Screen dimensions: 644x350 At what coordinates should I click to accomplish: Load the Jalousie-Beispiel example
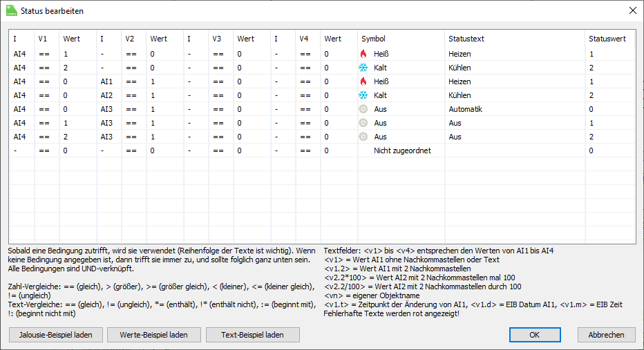[55, 335]
